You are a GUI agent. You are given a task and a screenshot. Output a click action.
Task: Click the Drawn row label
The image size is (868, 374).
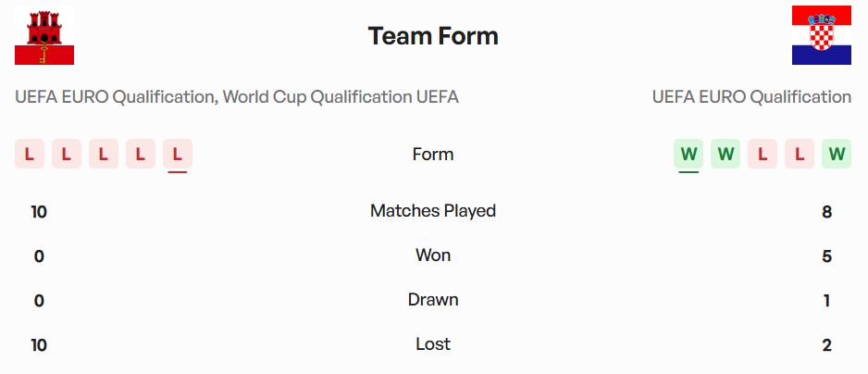[x=433, y=300]
